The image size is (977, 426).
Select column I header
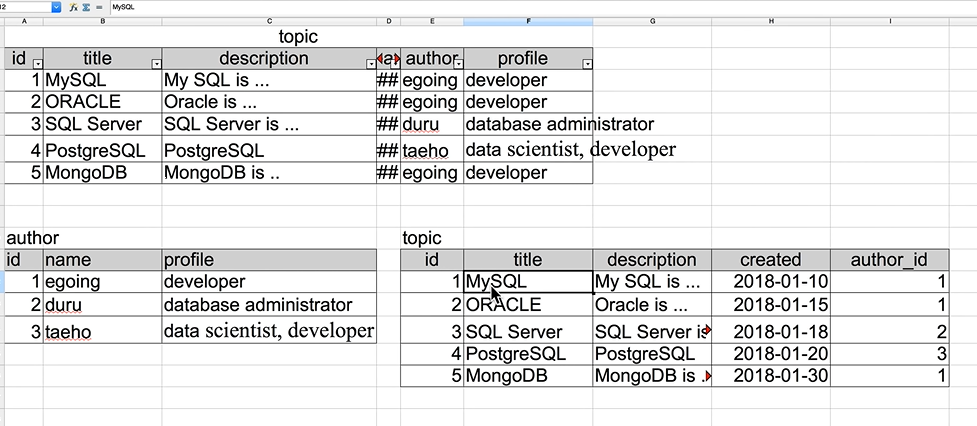[x=890, y=21]
